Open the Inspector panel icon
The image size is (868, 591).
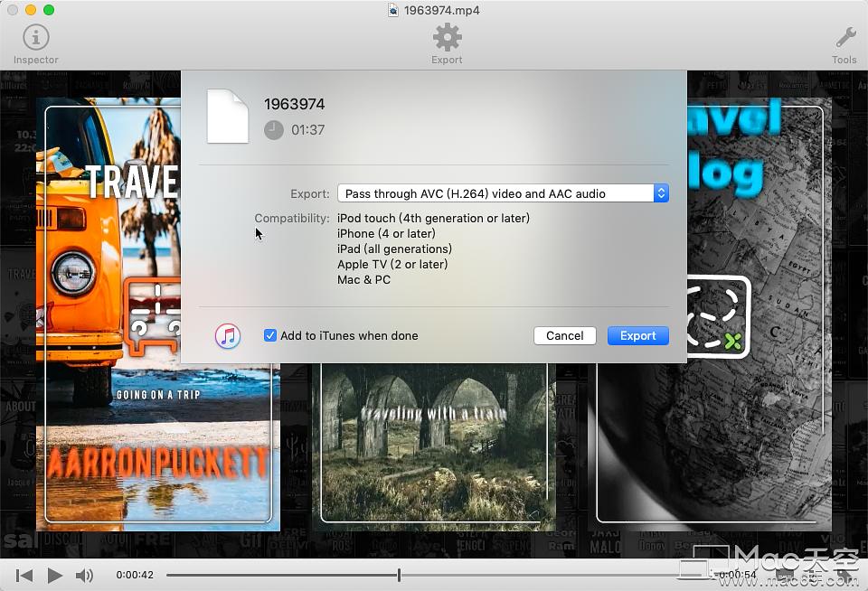click(x=36, y=38)
